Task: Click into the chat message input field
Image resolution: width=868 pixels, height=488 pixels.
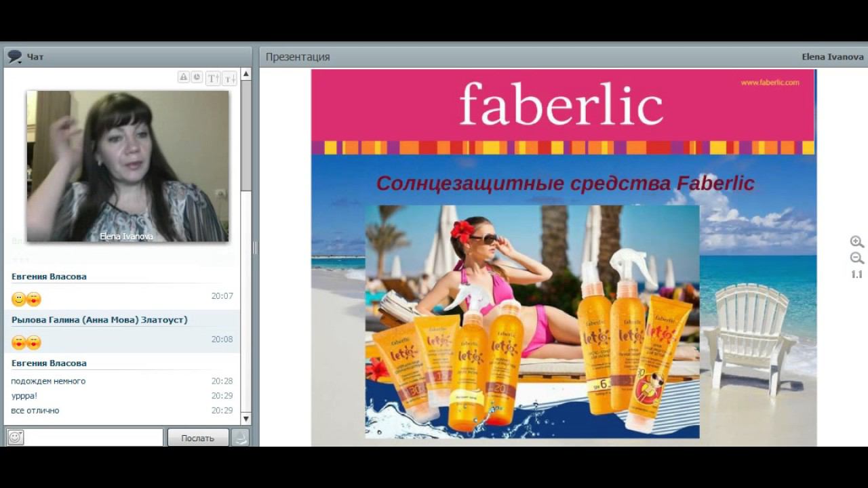Action: click(x=94, y=437)
